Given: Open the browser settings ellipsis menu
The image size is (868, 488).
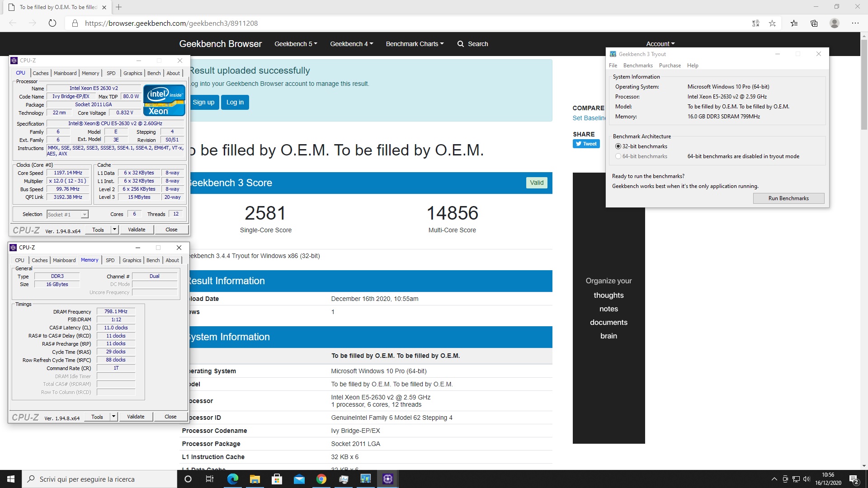Looking at the screenshot, I should pyautogui.click(x=855, y=23).
